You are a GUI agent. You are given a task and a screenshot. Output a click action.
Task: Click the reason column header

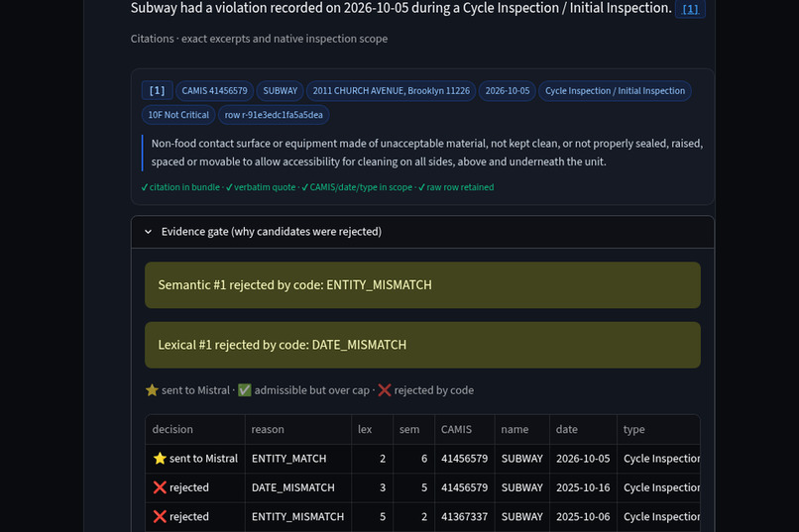298,430
